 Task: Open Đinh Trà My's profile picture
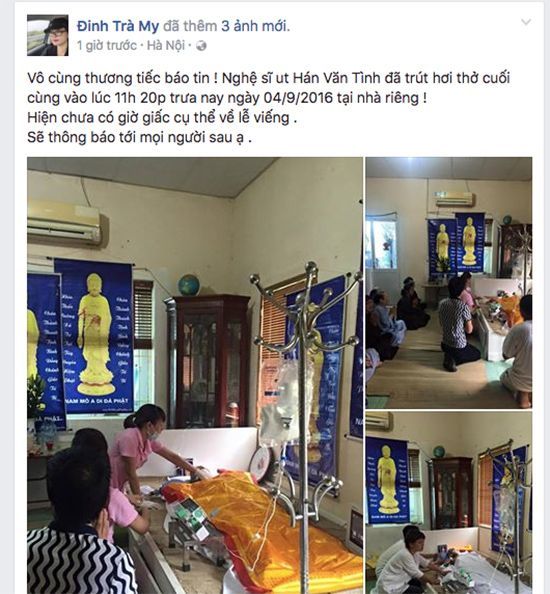[x=48, y=35]
